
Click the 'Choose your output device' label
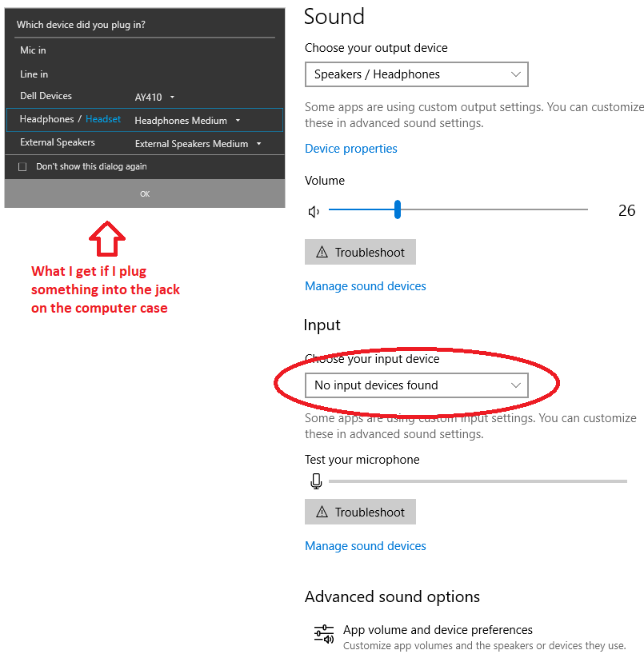coord(376,48)
